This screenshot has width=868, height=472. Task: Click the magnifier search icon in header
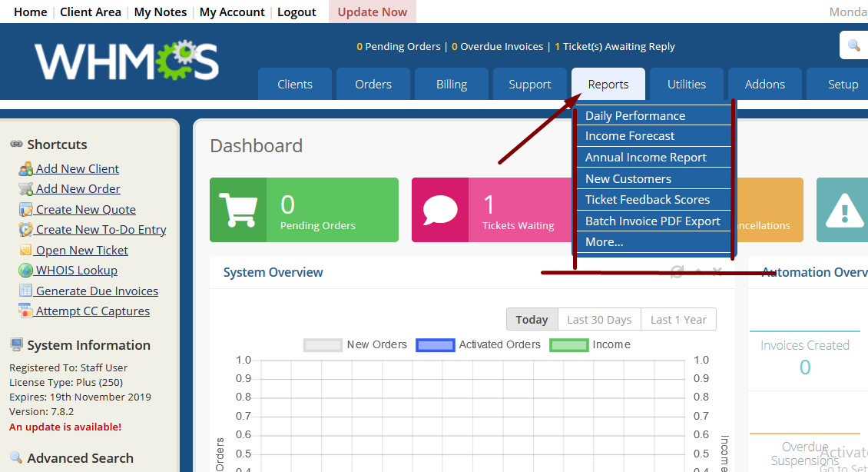[854, 46]
